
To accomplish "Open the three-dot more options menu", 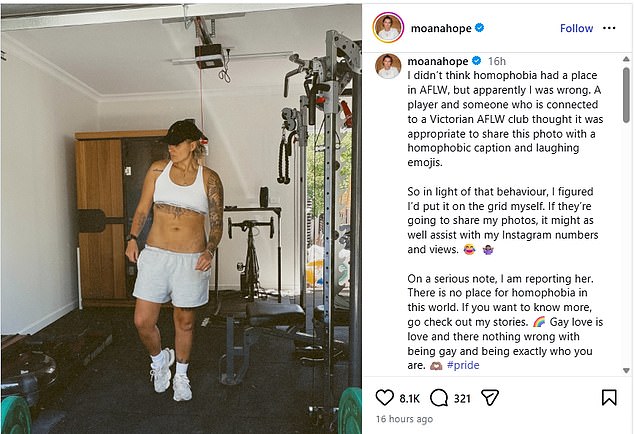I will click(x=611, y=28).
